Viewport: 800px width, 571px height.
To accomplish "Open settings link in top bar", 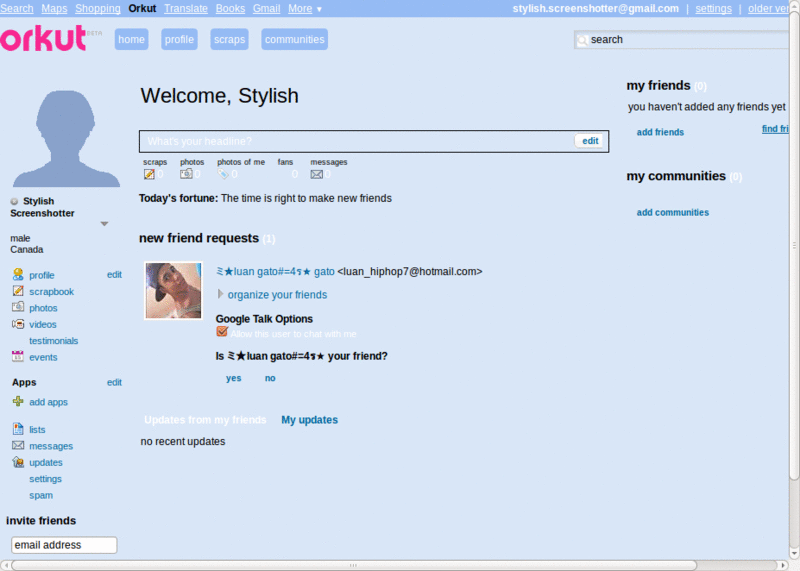I will (x=713, y=9).
